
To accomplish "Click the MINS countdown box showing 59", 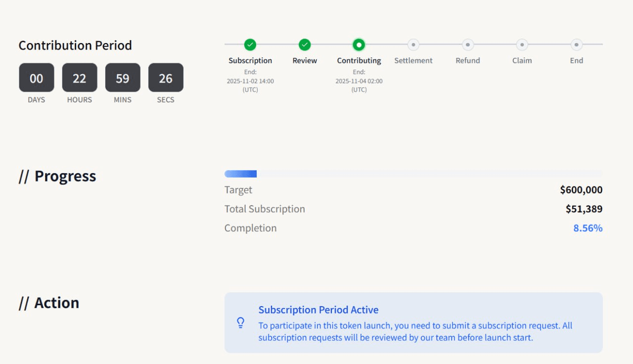I will click(123, 78).
